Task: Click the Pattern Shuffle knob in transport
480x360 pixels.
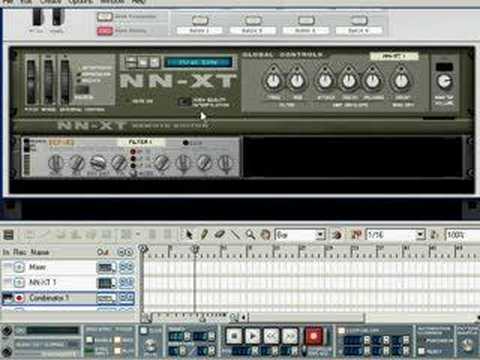Action: 467,345
